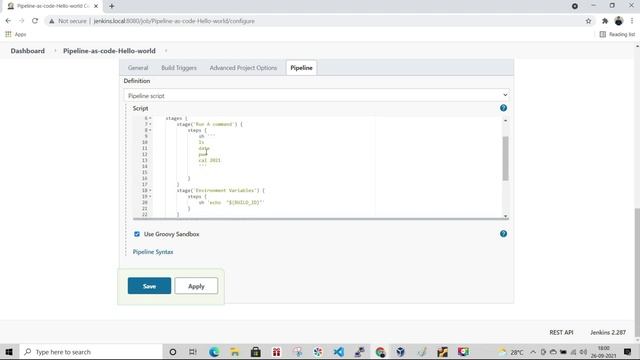Open the Definition dropdown showing Pipeline script
This screenshot has height=360, width=640.
tap(316, 95)
